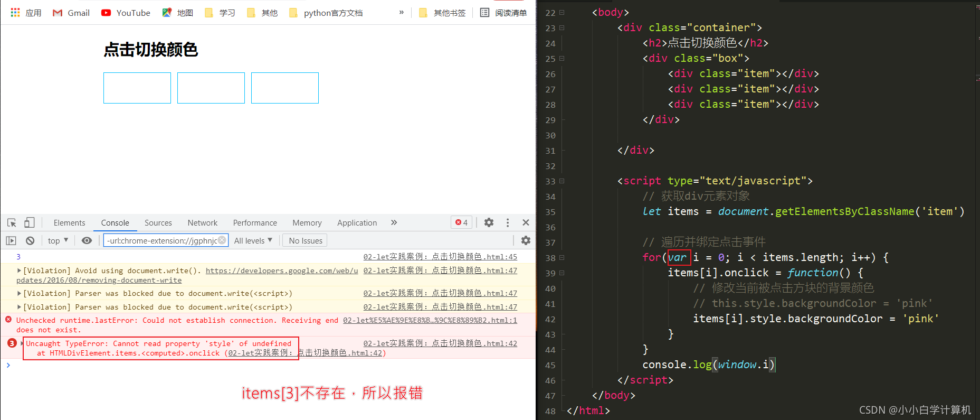Switch to the Network tab

203,223
